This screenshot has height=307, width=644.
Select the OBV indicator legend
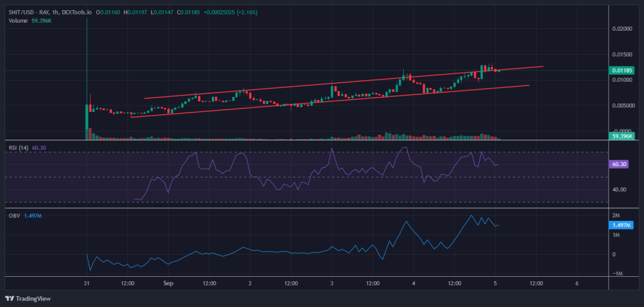click(14, 216)
